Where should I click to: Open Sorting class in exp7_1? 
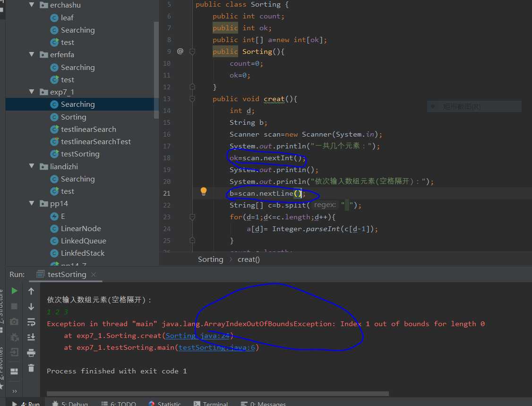pyautogui.click(x=73, y=117)
